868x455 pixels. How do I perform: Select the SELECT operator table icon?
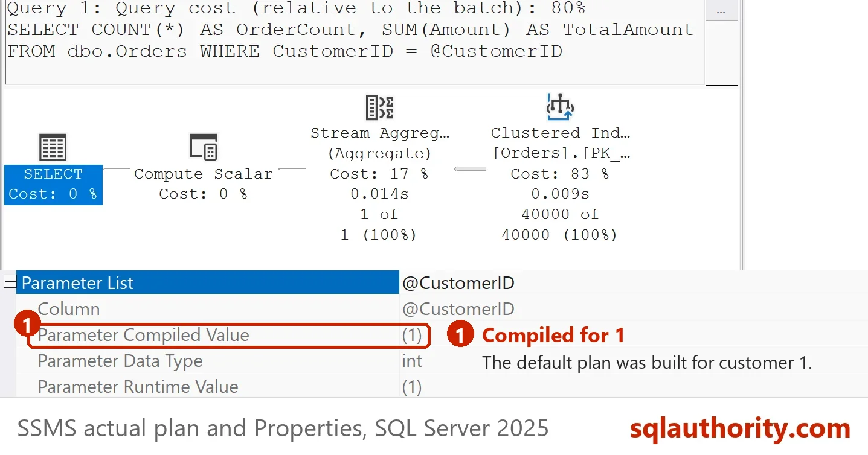(x=53, y=148)
